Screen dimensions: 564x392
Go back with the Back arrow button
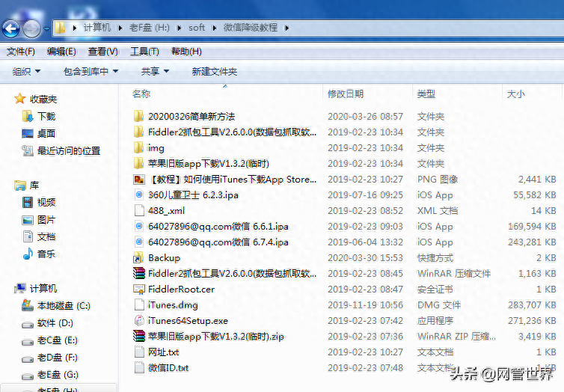[10, 28]
